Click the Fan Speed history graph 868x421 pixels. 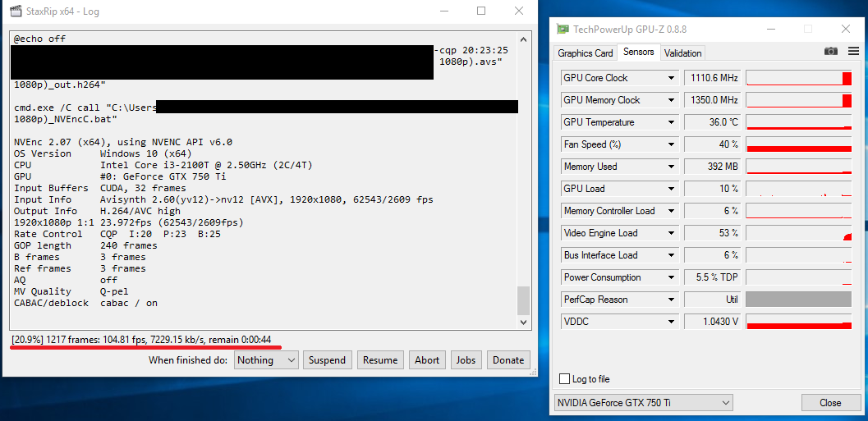799,144
